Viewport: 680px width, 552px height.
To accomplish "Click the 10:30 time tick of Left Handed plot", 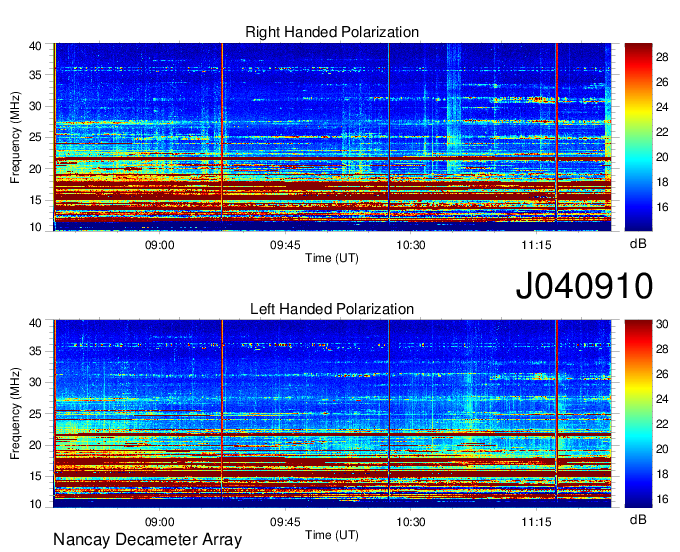I will coord(411,522).
